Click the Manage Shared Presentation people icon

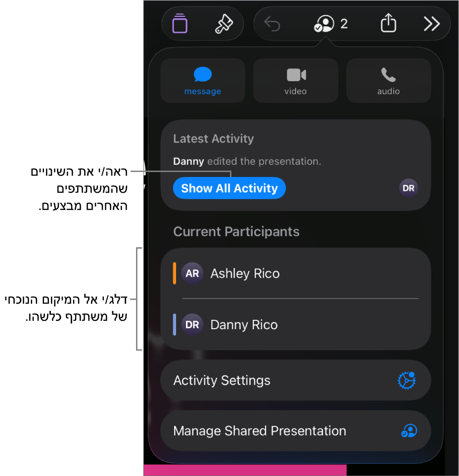[x=409, y=431]
